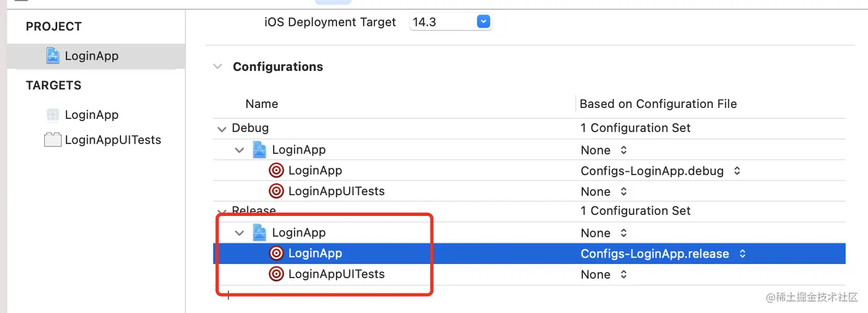Click the LoginApp project icon under Release
868x313 pixels.
click(260, 233)
